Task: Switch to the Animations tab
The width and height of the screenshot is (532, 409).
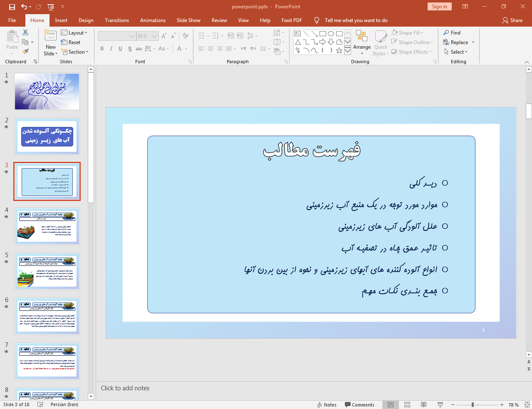Action: (x=153, y=20)
